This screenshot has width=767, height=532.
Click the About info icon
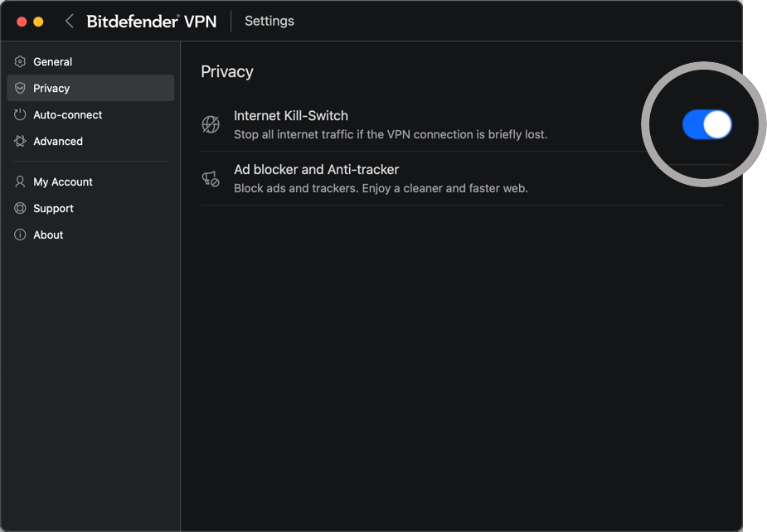pos(20,235)
